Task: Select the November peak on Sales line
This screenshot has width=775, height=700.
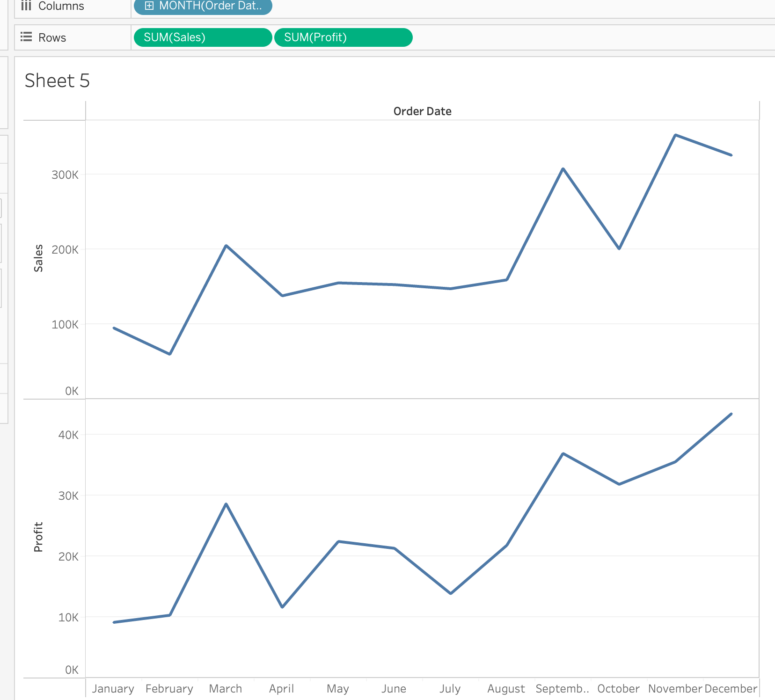Action: point(675,135)
